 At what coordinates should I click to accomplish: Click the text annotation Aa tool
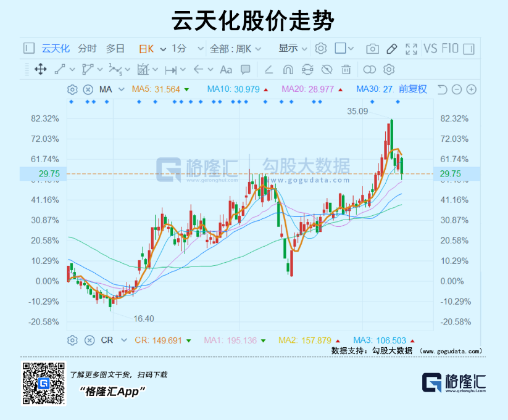[226, 69]
